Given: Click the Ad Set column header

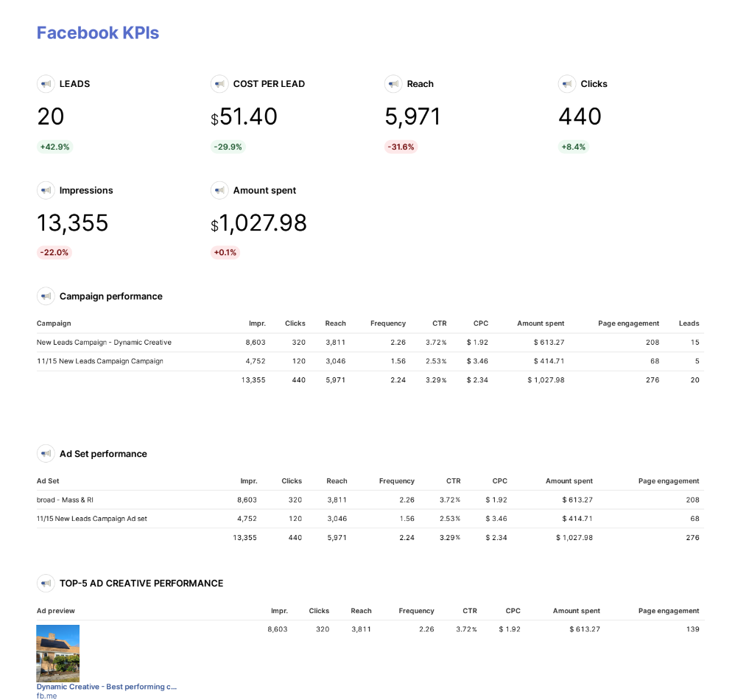Looking at the screenshot, I should [x=48, y=481].
